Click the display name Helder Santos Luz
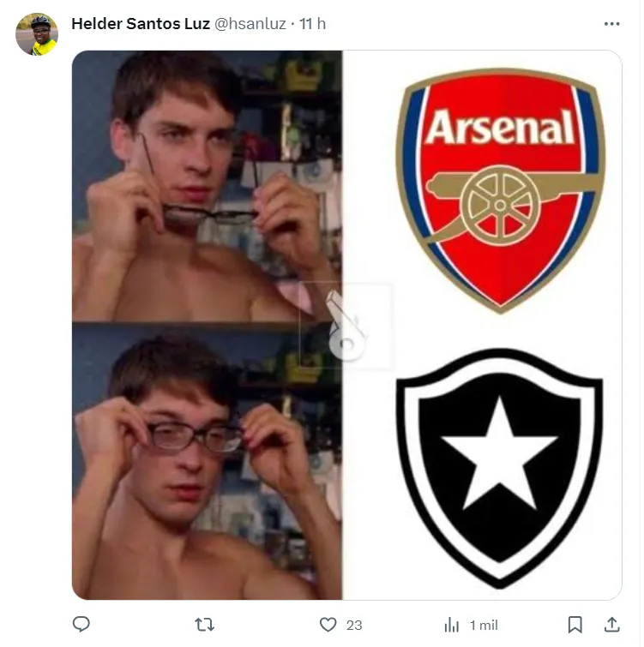Image resolution: width=644 pixels, height=647 pixels. (x=141, y=24)
